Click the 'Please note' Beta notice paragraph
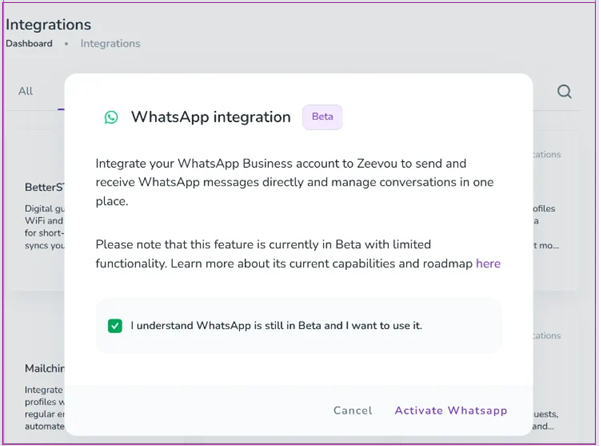Screen dimensions: 601x446 tap(298, 254)
